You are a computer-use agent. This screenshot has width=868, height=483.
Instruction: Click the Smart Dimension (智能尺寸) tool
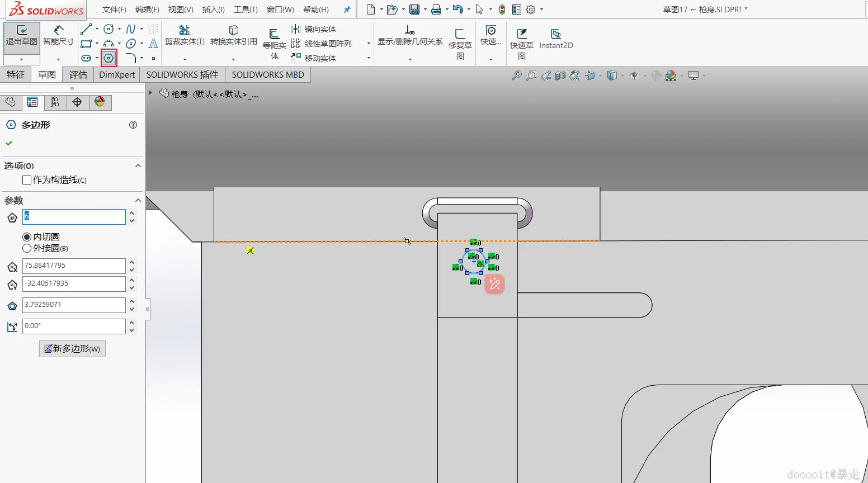(x=58, y=36)
